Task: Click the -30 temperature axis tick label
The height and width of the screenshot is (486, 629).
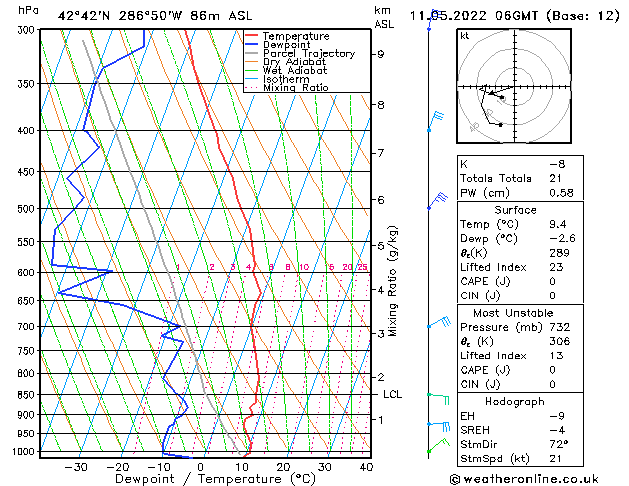Action: [x=76, y=467]
